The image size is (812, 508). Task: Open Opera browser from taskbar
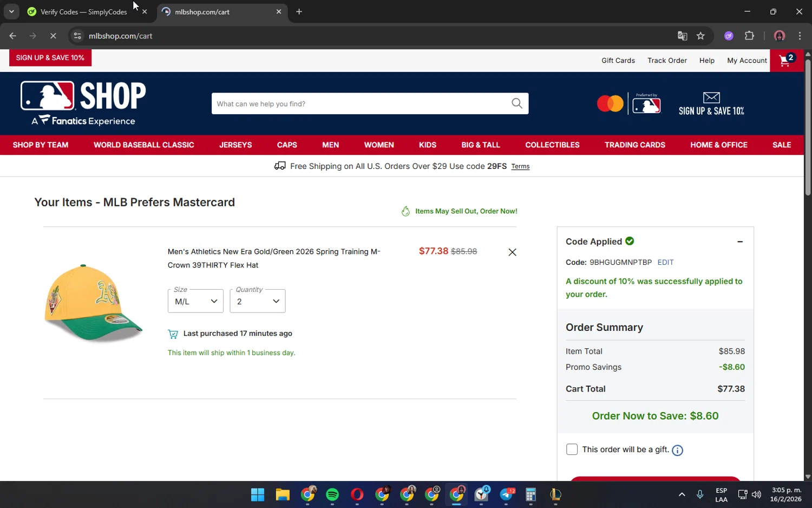pos(357,494)
